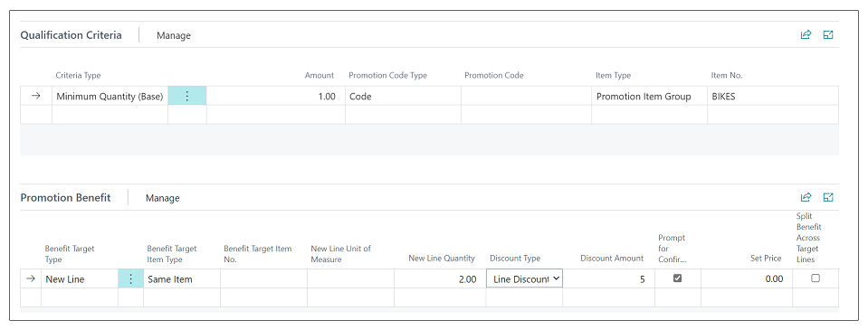Click the Item No. column header

click(727, 76)
